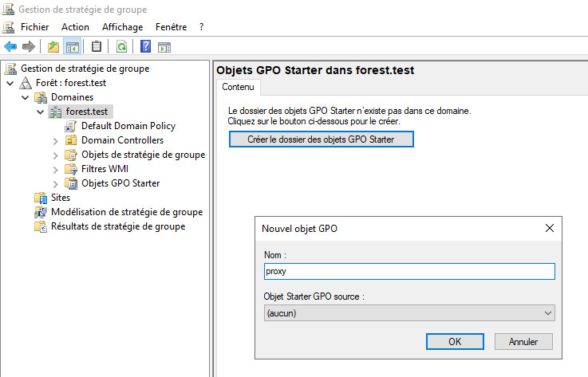Expand the Domain Controllers node
This screenshot has height=377, width=588.
pos(56,140)
